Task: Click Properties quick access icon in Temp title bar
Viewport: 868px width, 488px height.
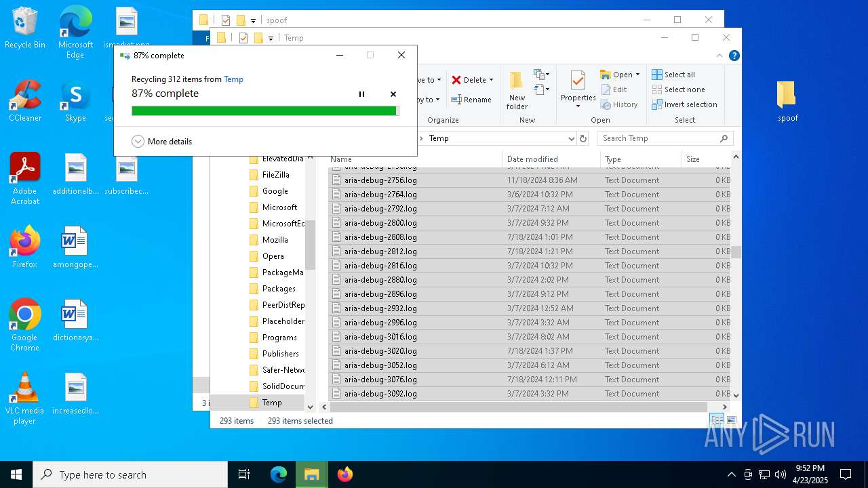Action: coord(243,38)
